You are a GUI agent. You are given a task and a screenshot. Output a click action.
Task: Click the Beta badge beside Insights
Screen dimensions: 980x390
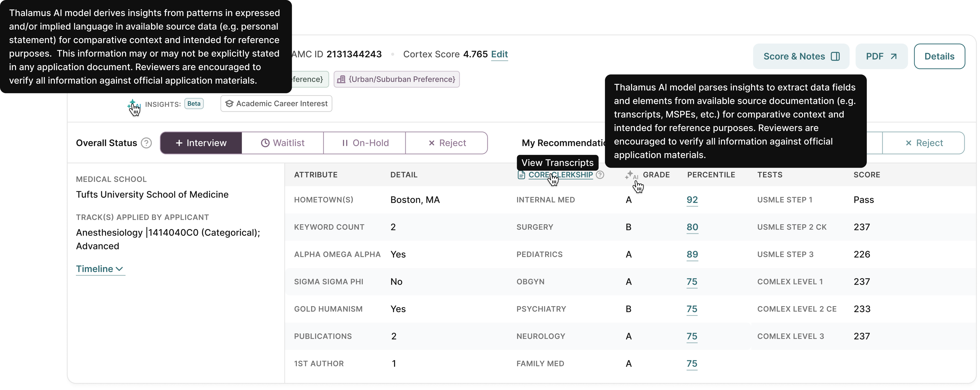coord(194,104)
